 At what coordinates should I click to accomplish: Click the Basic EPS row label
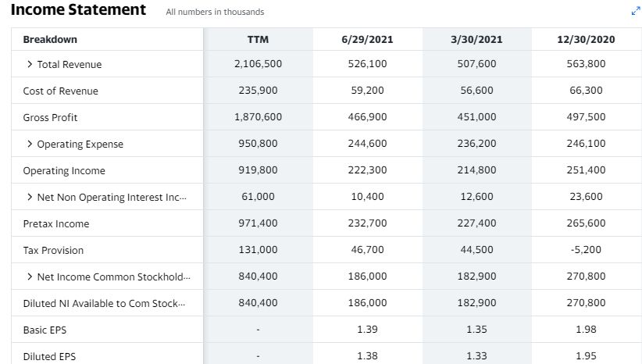45,330
